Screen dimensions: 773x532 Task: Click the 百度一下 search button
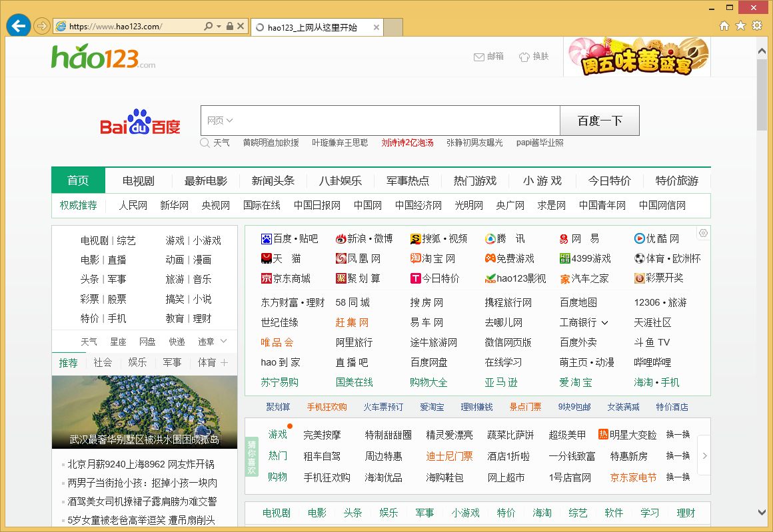(x=598, y=120)
